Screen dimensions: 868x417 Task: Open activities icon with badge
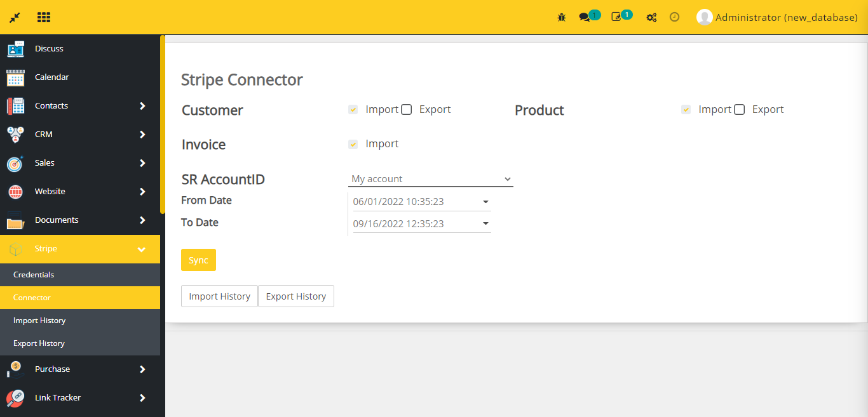pos(616,17)
